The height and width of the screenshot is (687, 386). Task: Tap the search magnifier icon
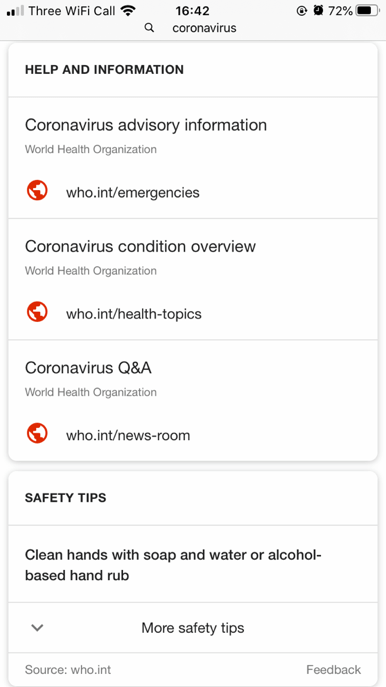149,28
